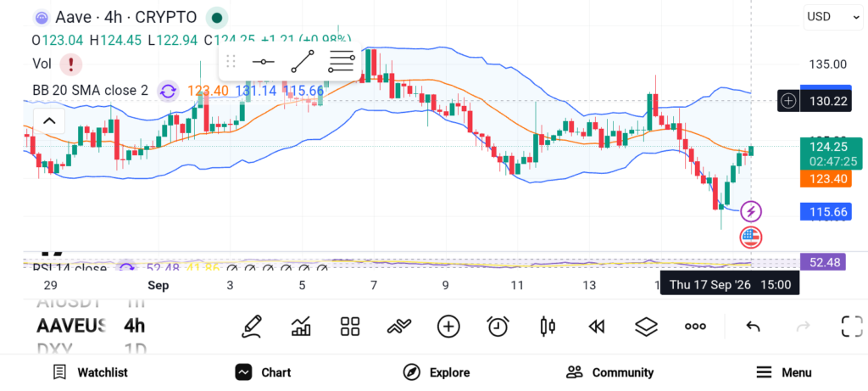The width and height of the screenshot is (868, 391).
Task: Click the replay rewind icon
Action: pyautogui.click(x=596, y=327)
